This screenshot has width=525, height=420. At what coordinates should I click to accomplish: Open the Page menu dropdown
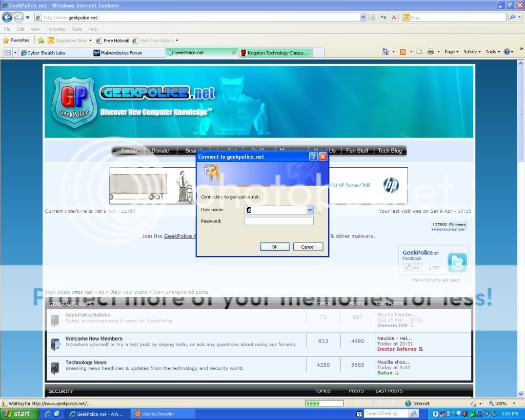coord(451,52)
